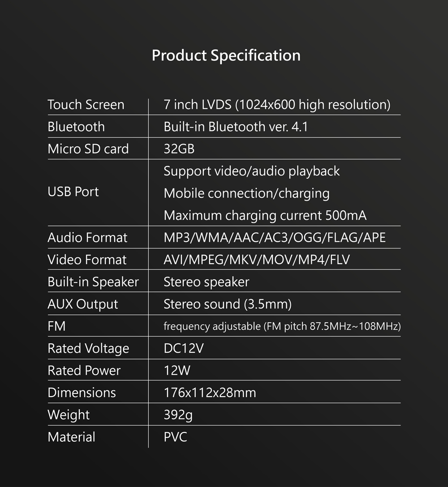Image resolution: width=448 pixels, height=487 pixels.
Task: Select the Touch Screen row label
Action: click(86, 105)
